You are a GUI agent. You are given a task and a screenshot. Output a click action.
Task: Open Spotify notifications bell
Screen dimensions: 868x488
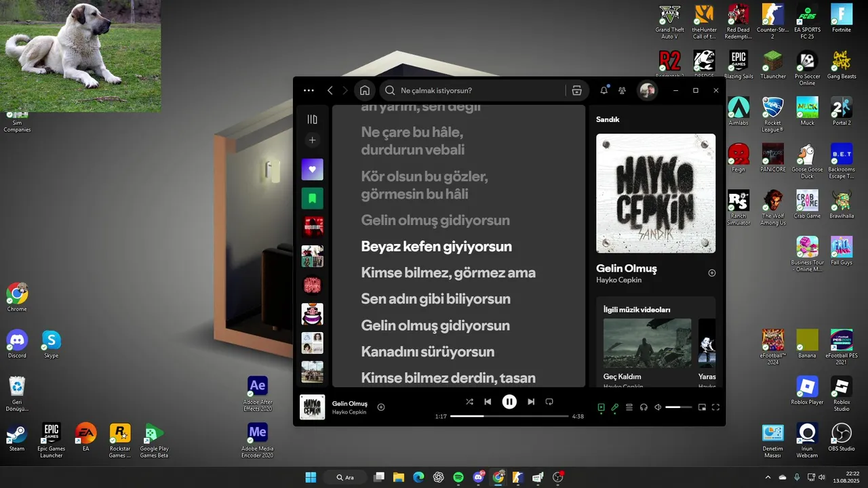pos(604,90)
